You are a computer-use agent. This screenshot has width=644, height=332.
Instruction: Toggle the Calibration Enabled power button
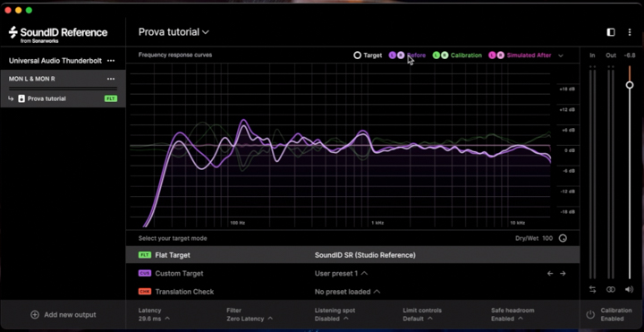pyautogui.click(x=590, y=315)
